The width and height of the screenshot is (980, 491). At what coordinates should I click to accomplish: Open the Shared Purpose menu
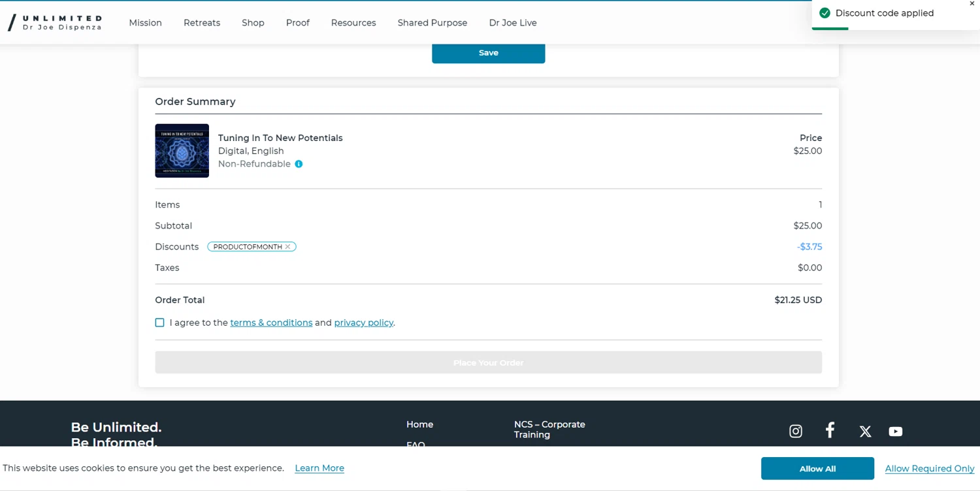click(x=433, y=23)
